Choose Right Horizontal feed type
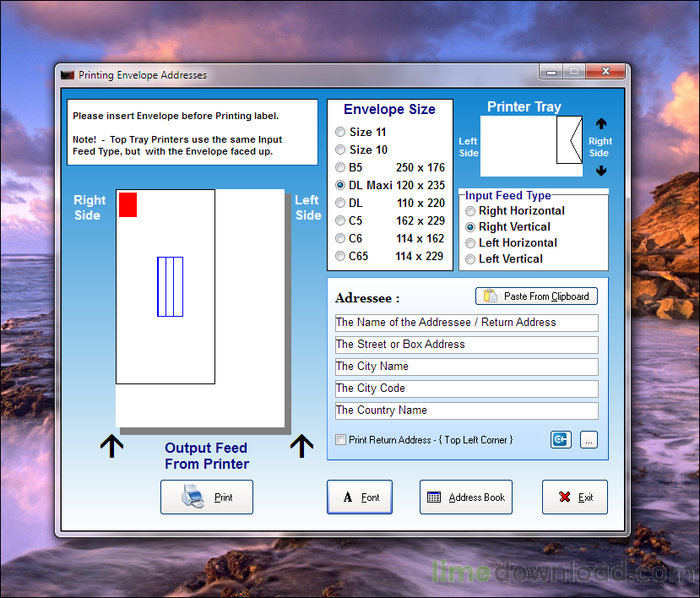 click(470, 211)
